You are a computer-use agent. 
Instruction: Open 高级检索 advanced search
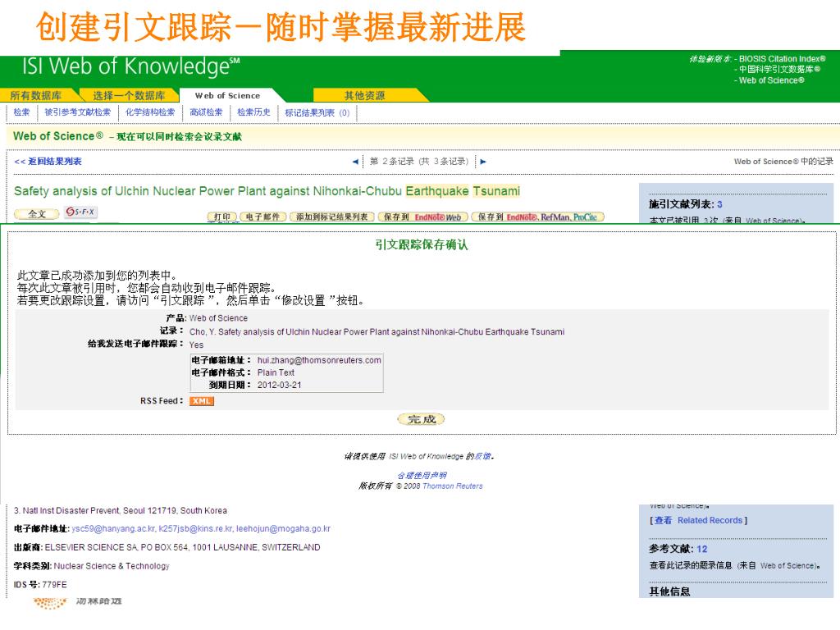206,112
